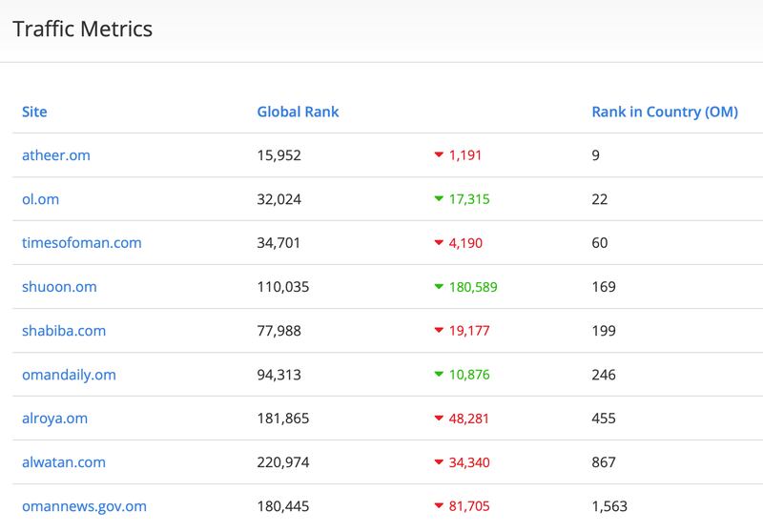Viewport: 763px width, 532px height.
Task: Click green arrow beside 180,589
Action: (x=439, y=287)
